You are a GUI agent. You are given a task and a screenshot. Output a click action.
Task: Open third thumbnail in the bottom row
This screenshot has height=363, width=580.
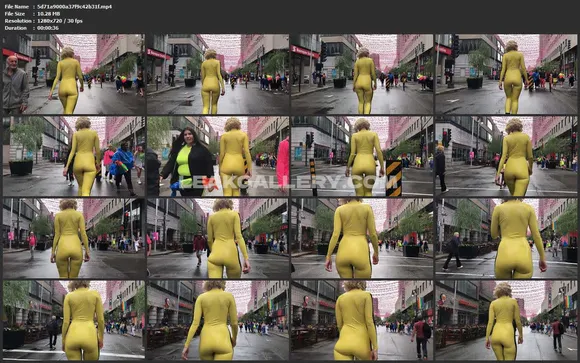click(x=362, y=320)
